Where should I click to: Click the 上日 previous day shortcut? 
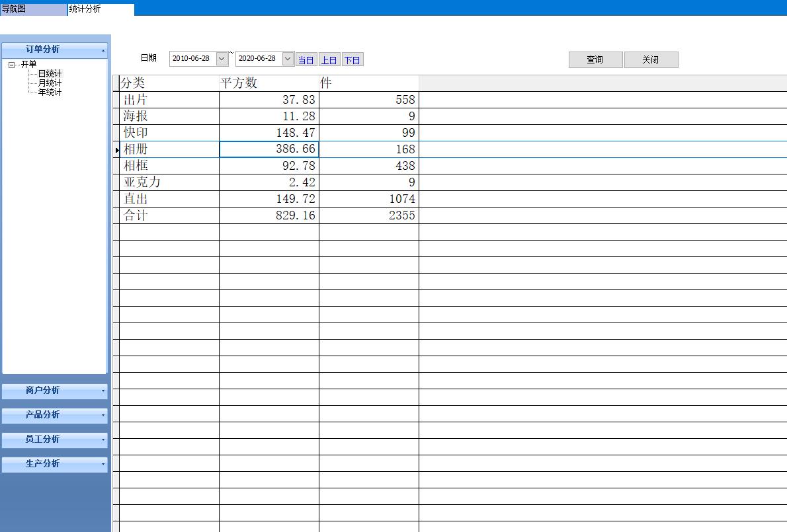tap(329, 60)
